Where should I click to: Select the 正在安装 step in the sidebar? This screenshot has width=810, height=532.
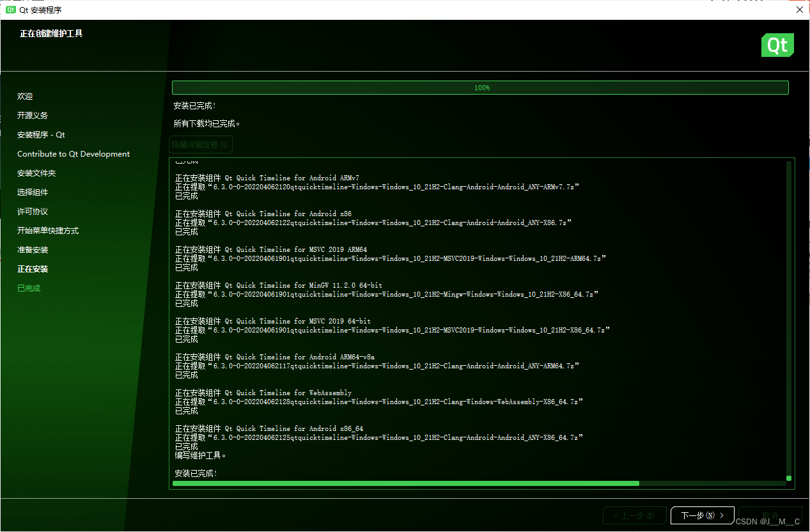pos(33,269)
